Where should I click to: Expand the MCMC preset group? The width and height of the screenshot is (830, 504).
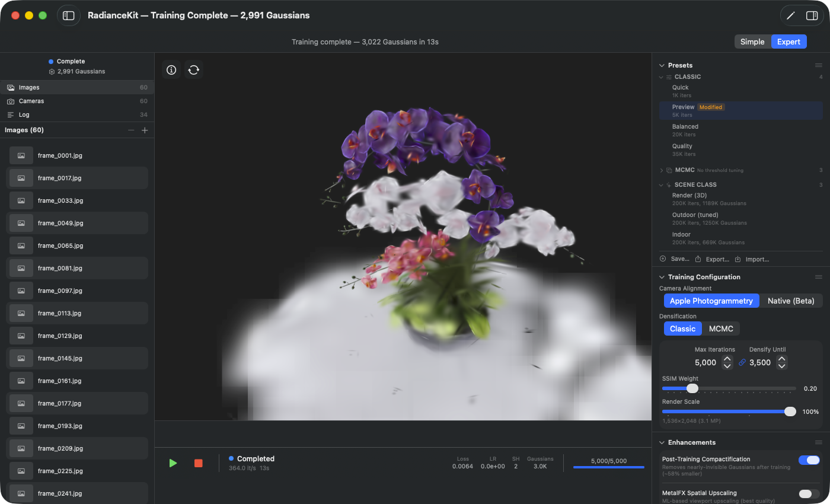pyautogui.click(x=662, y=170)
